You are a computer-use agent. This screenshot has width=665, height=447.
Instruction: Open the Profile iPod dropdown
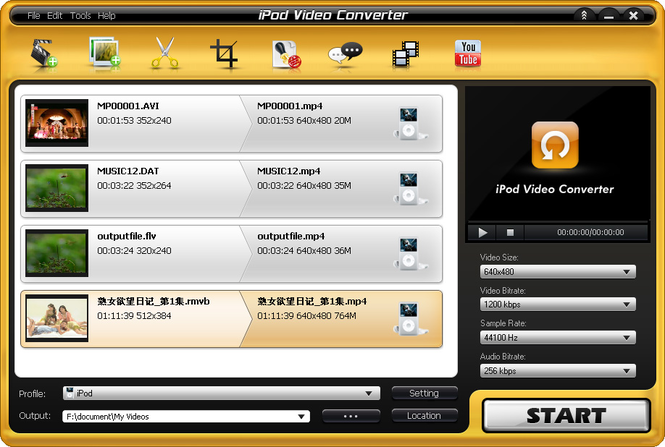tap(221, 393)
